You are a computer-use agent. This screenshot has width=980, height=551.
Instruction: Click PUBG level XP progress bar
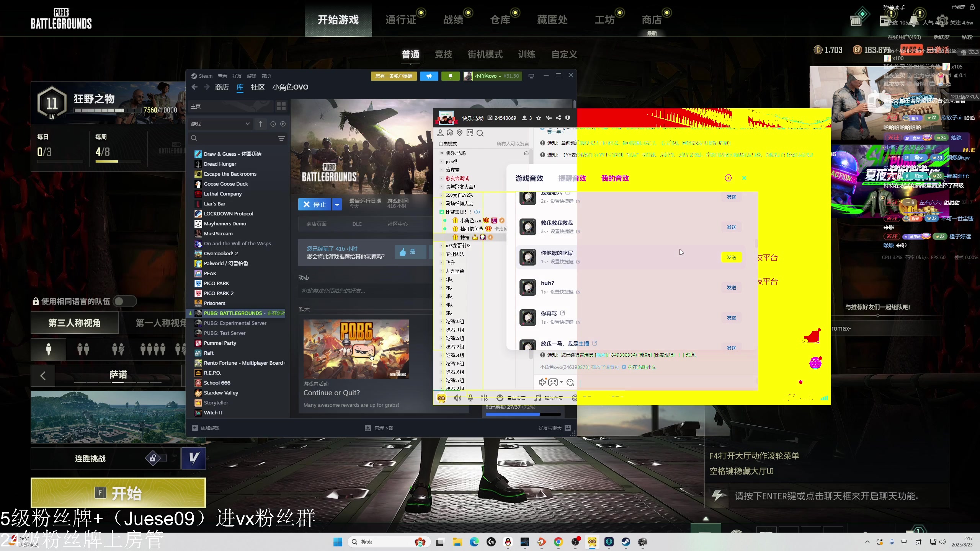click(x=108, y=110)
